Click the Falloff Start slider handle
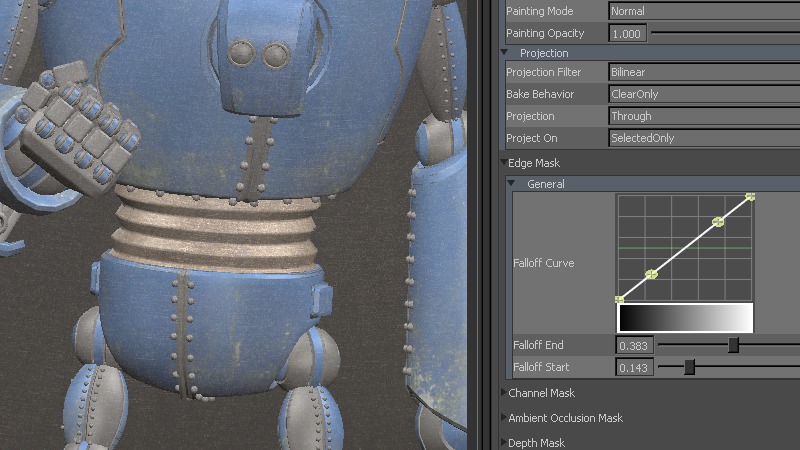Viewport: 800px width, 450px height. [x=689, y=367]
